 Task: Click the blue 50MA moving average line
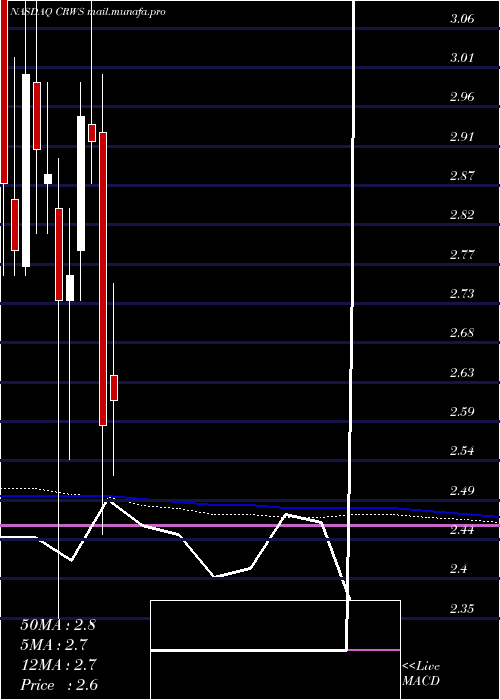tap(250, 504)
